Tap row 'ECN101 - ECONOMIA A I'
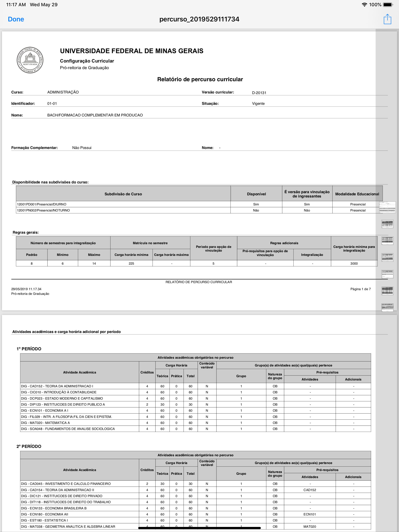 (195, 410)
